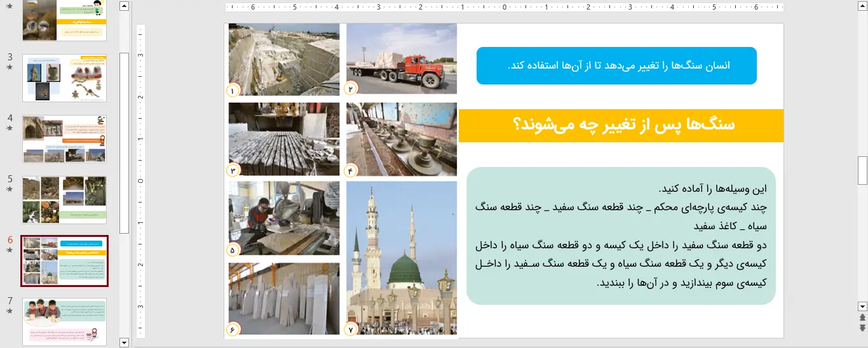Click the main editor scroll-up arrow
868x348 pixels.
(862, 7)
